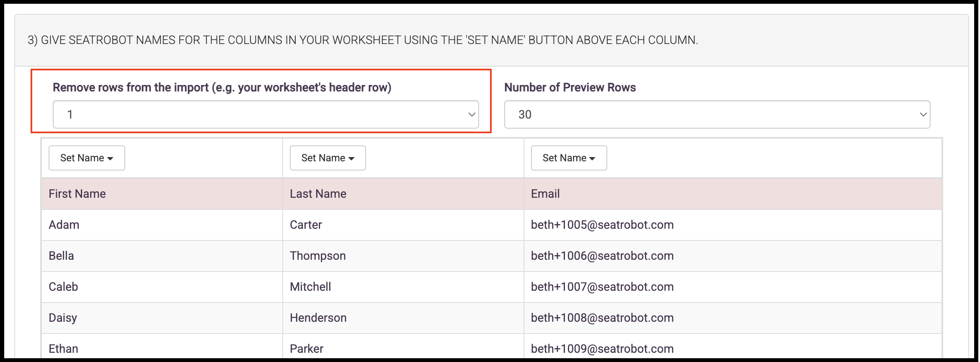Select the Daisy cell
Image resolution: width=980 pixels, height=362 pixels.
162,318
